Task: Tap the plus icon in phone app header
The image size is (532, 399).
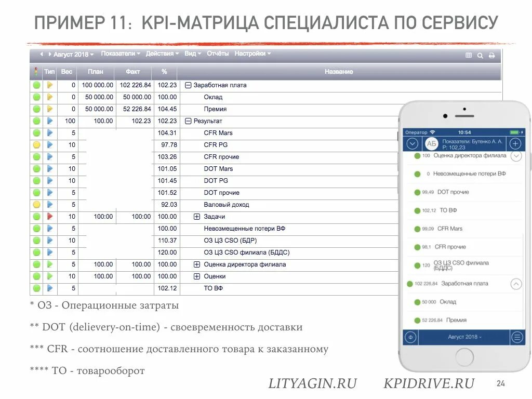Action: (515, 143)
